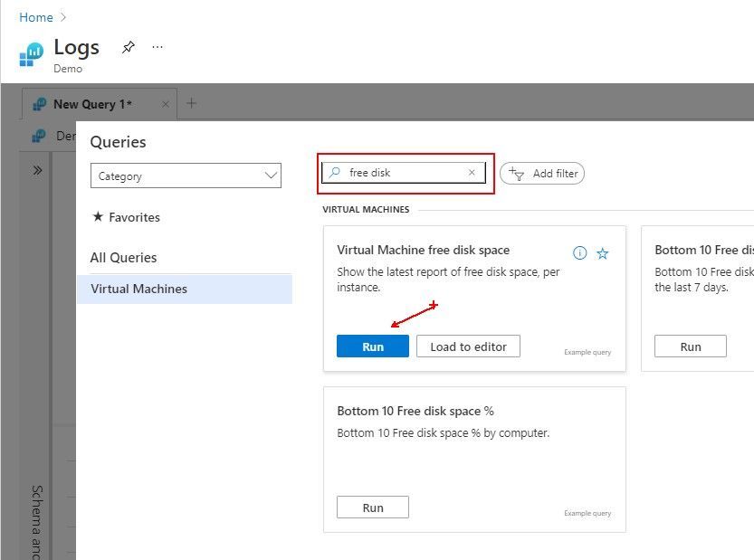Open the Category dropdown
Screen dimensions: 754x560
click(x=186, y=176)
